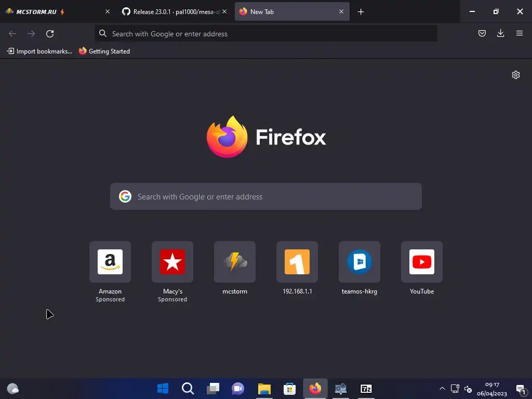This screenshot has width=532, height=399.
Task: Click the Google logo in search box
Action: [x=125, y=196]
